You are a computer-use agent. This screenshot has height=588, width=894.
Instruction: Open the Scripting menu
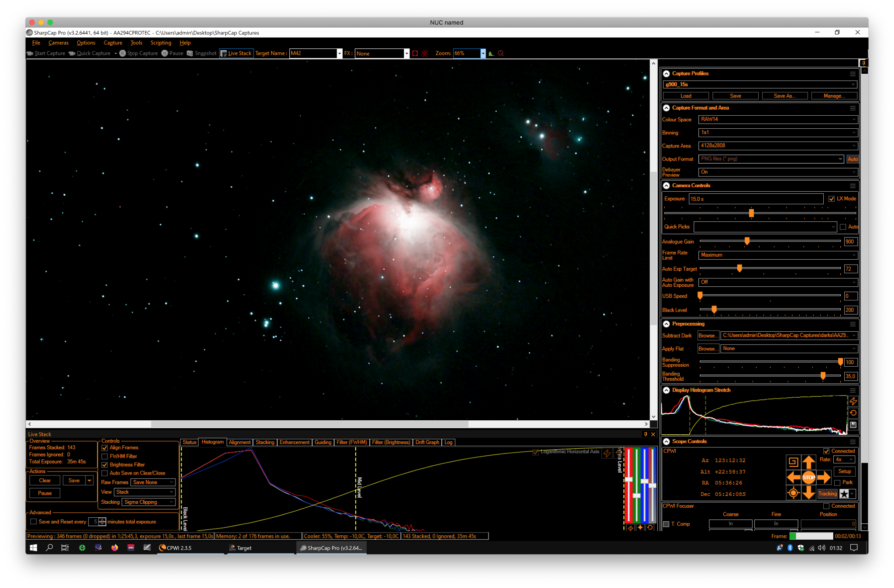pos(161,43)
